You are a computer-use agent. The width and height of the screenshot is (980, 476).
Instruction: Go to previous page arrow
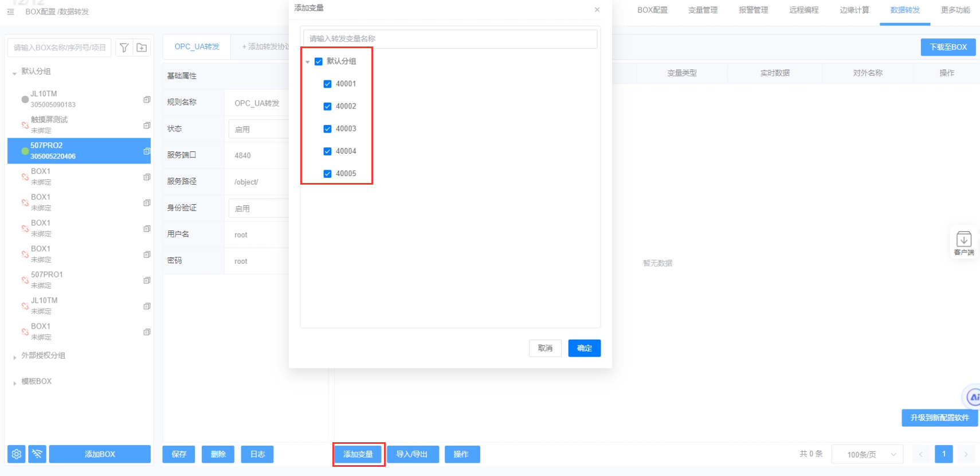(921, 454)
